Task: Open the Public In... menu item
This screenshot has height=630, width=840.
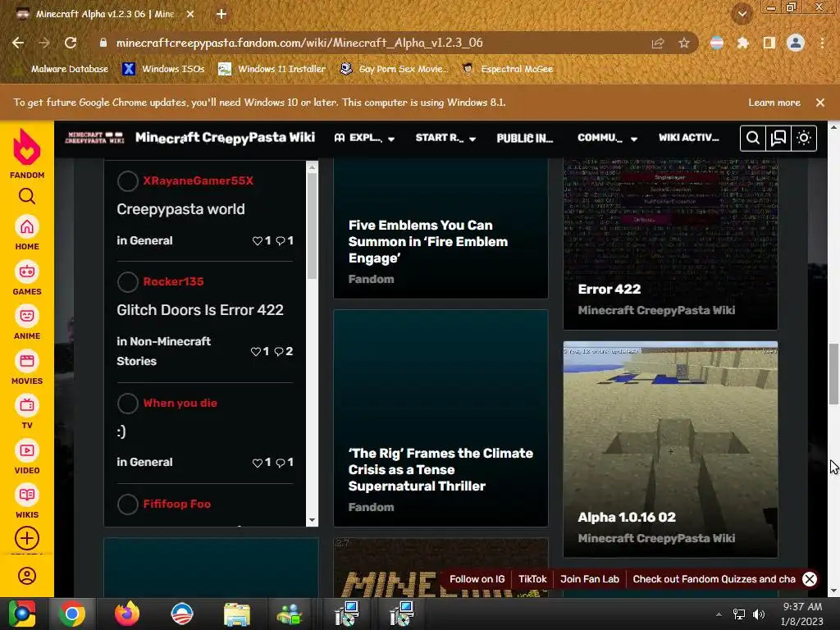Action: point(524,138)
